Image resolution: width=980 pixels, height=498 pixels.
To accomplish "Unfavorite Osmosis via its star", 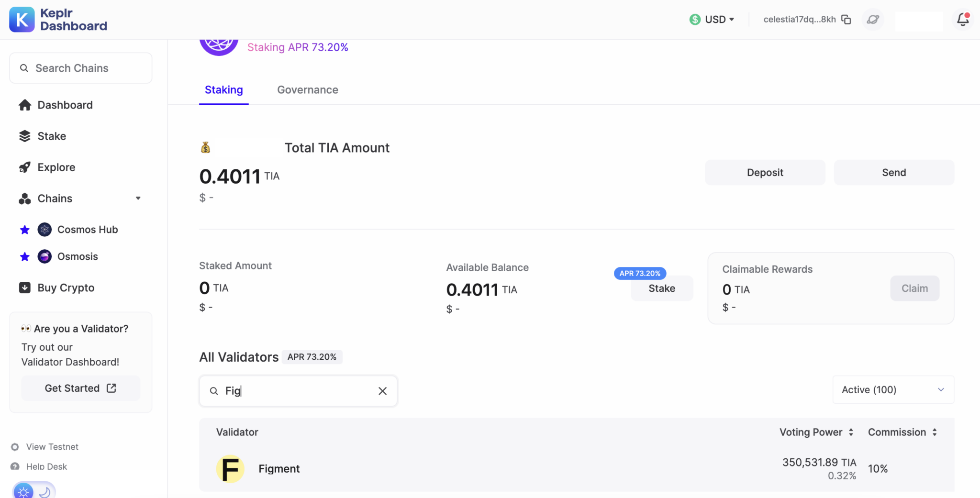I will [24, 256].
